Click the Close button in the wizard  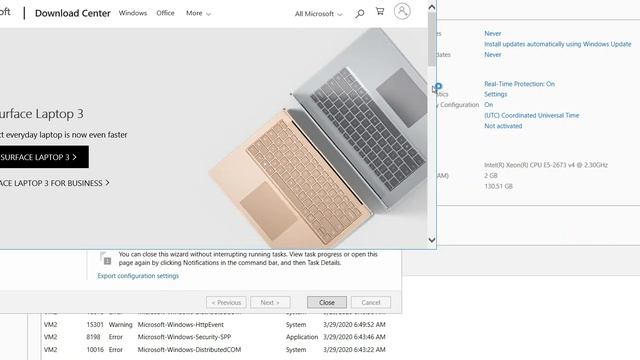click(x=327, y=302)
